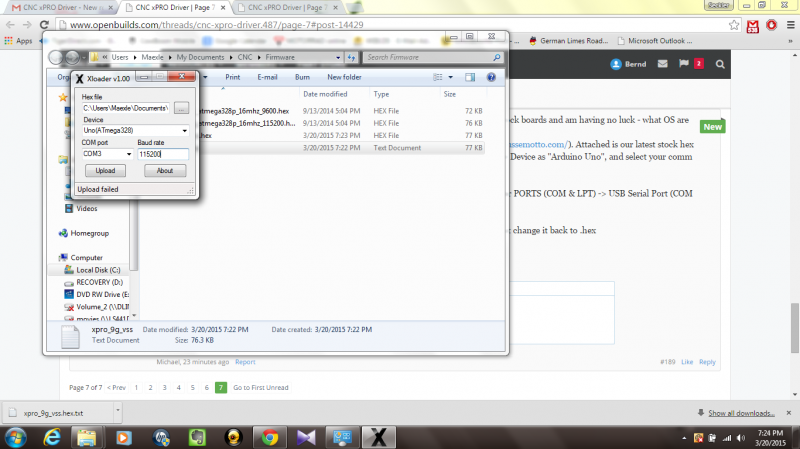Click the forum search magnifier icon

pyautogui.click(x=720, y=64)
